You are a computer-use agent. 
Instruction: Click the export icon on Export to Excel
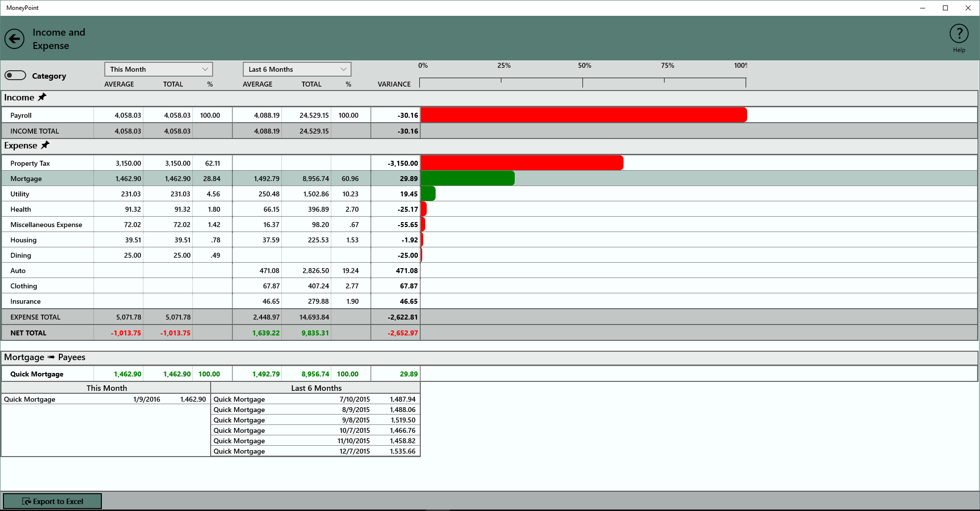(x=27, y=501)
